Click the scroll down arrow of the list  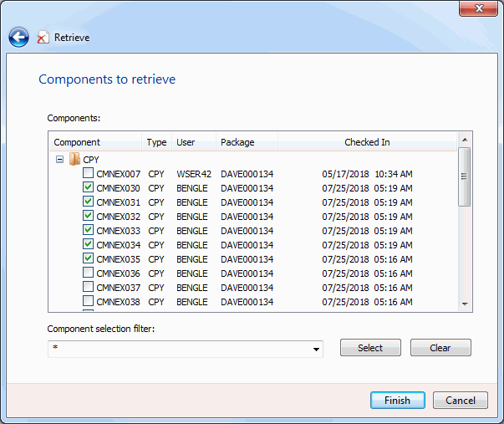(x=465, y=304)
